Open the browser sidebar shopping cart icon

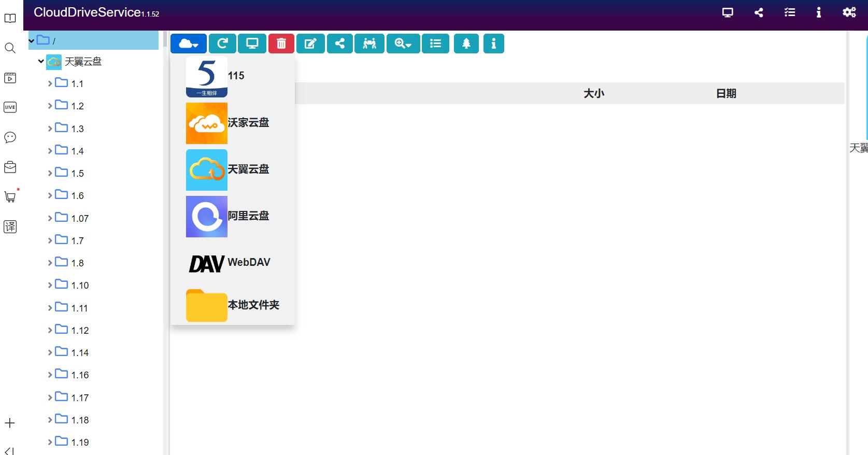tap(10, 196)
